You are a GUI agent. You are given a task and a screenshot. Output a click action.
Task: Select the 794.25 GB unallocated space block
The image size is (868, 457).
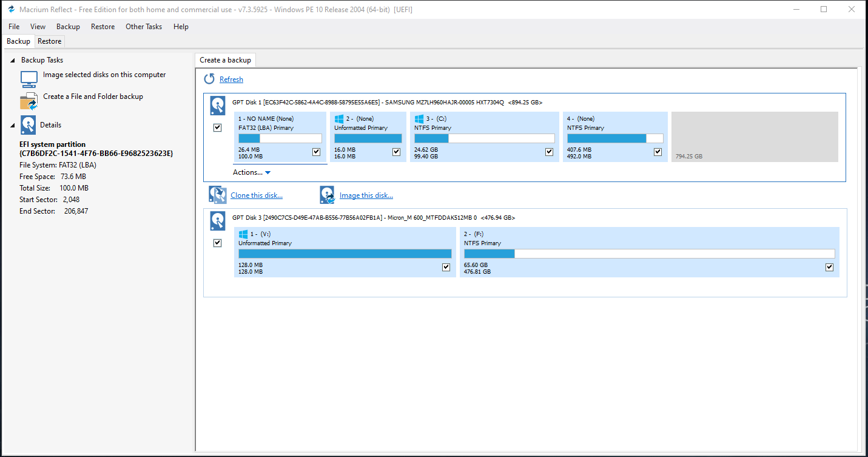[x=755, y=137]
